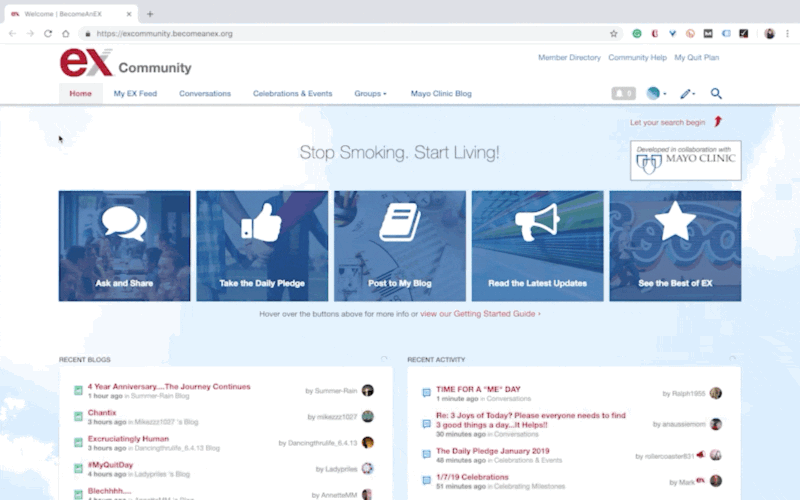Open blog post 4 Year Anniversary

tap(169, 387)
